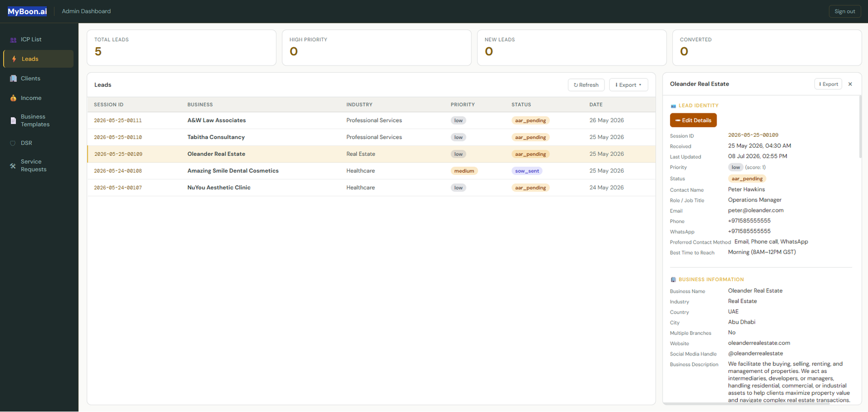868x412 pixels.
Task: Click the Session ID column header
Action: [108, 105]
